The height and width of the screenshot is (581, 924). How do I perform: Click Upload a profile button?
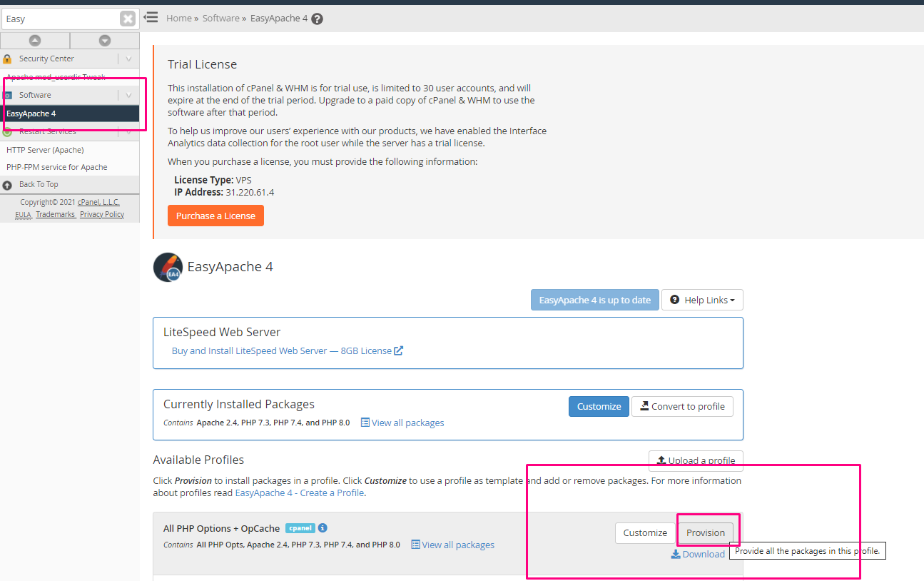696,460
